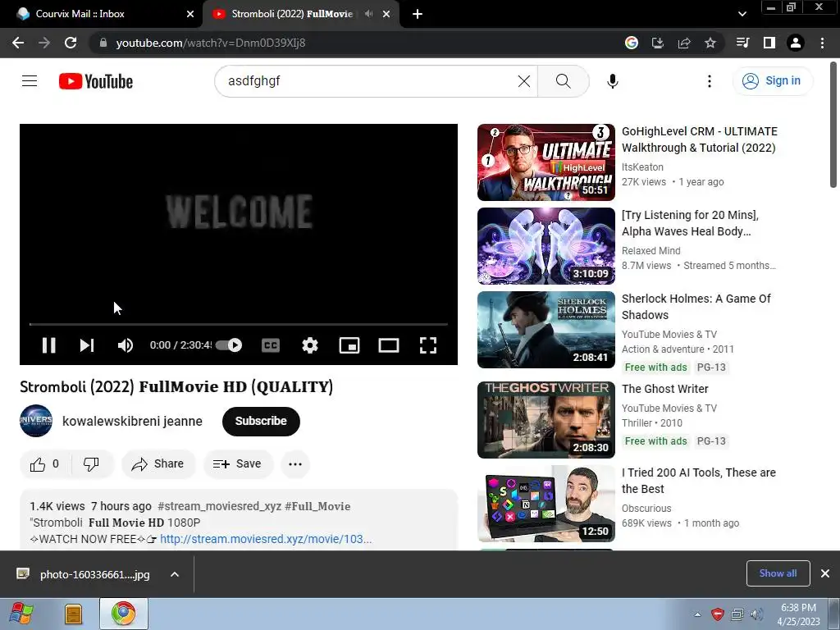Like the Stromboli video
This screenshot has height=630, width=840.
tap(45, 464)
